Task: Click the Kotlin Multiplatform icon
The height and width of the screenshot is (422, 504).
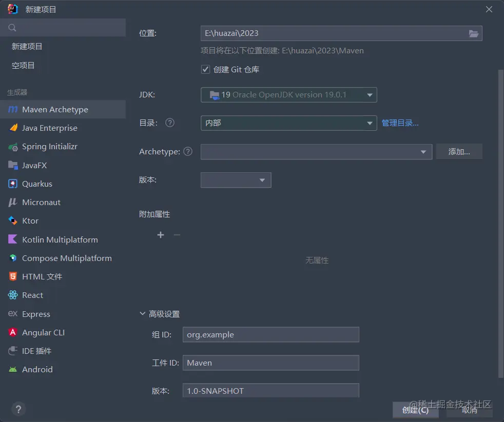Action: pos(13,239)
